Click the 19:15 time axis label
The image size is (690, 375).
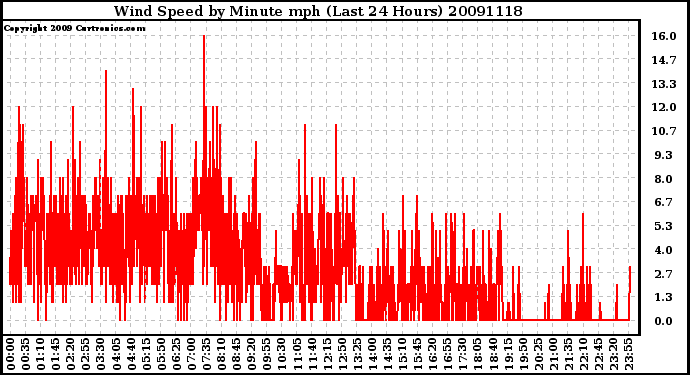pyautogui.click(x=508, y=354)
